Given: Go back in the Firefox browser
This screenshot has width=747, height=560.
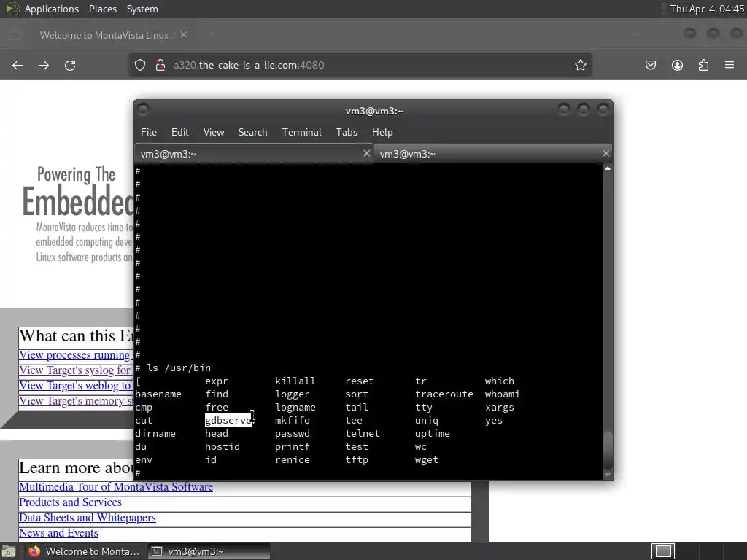Looking at the screenshot, I should pyautogui.click(x=18, y=65).
